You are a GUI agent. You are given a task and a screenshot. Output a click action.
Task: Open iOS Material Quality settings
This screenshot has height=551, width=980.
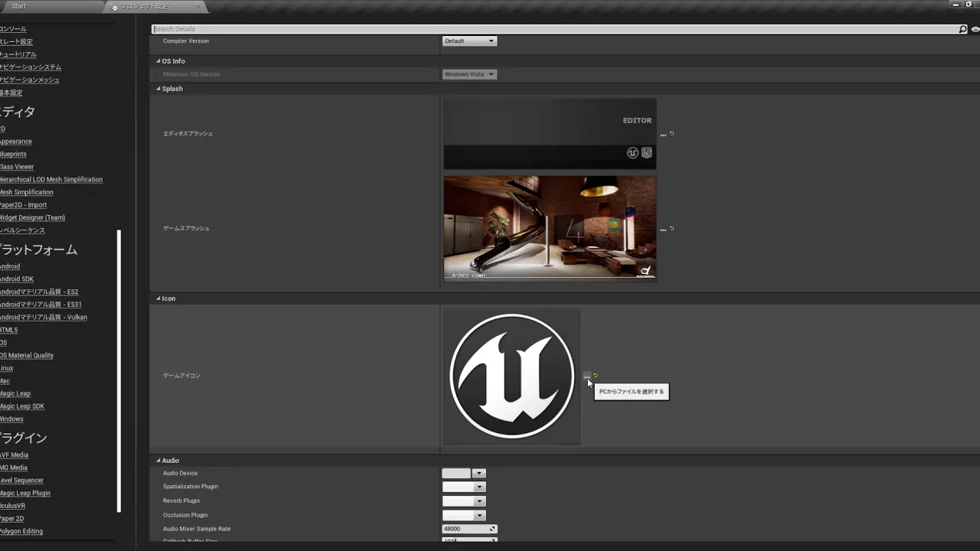tap(27, 356)
